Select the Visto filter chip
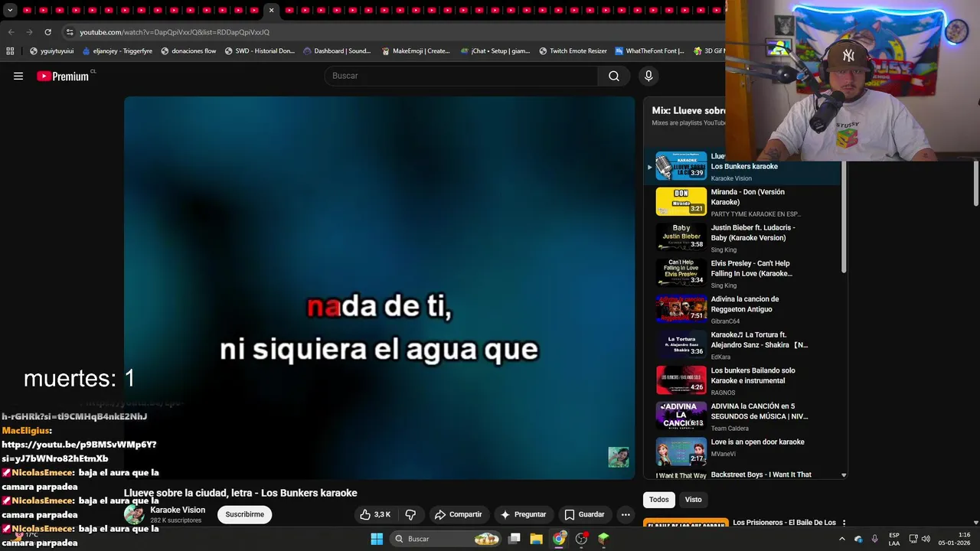Screen dimensions: 980x551 [694, 500]
